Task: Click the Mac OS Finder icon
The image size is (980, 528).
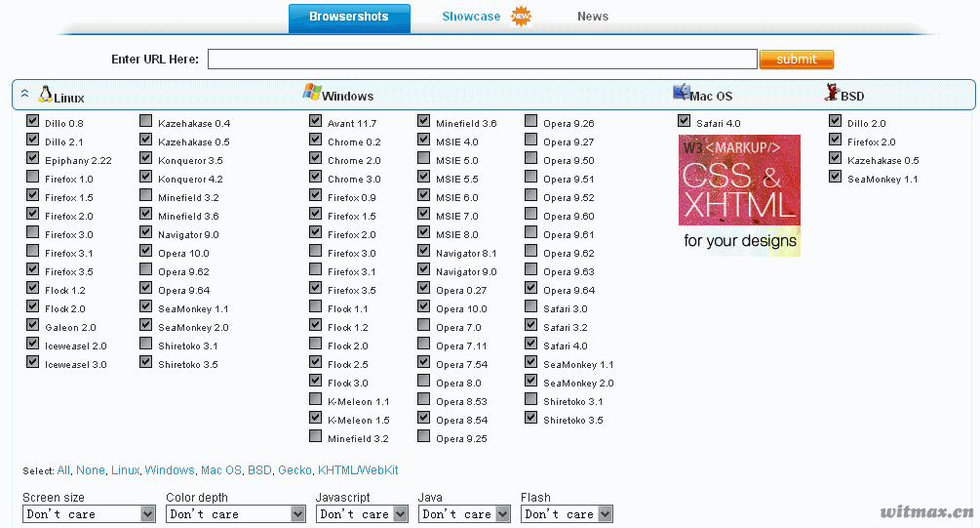Action: tap(682, 92)
